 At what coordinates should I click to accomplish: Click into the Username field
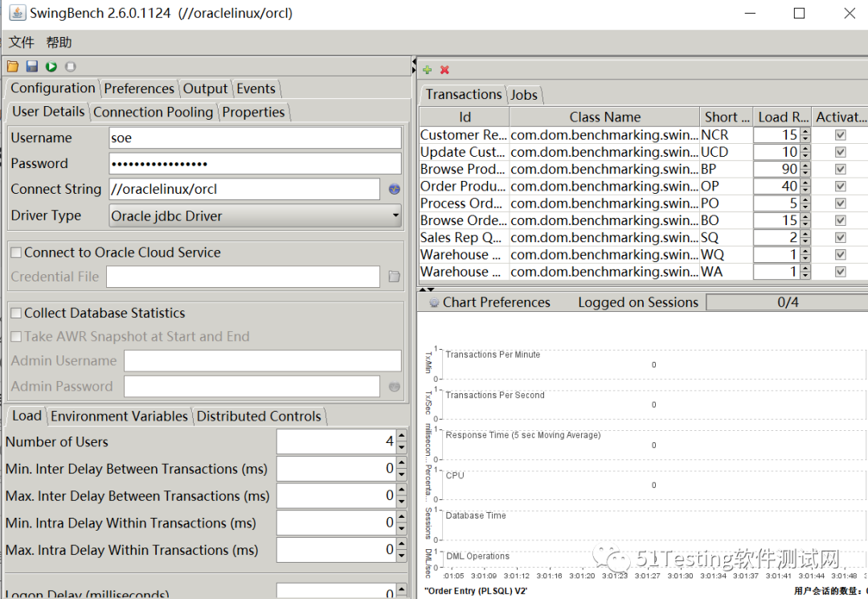256,137
